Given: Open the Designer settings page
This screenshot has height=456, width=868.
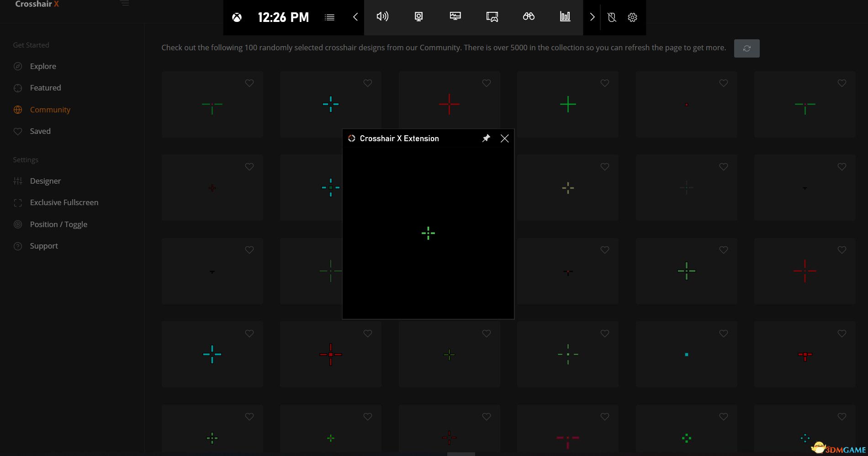Looking at the screenshot, I should click(45, 181).
